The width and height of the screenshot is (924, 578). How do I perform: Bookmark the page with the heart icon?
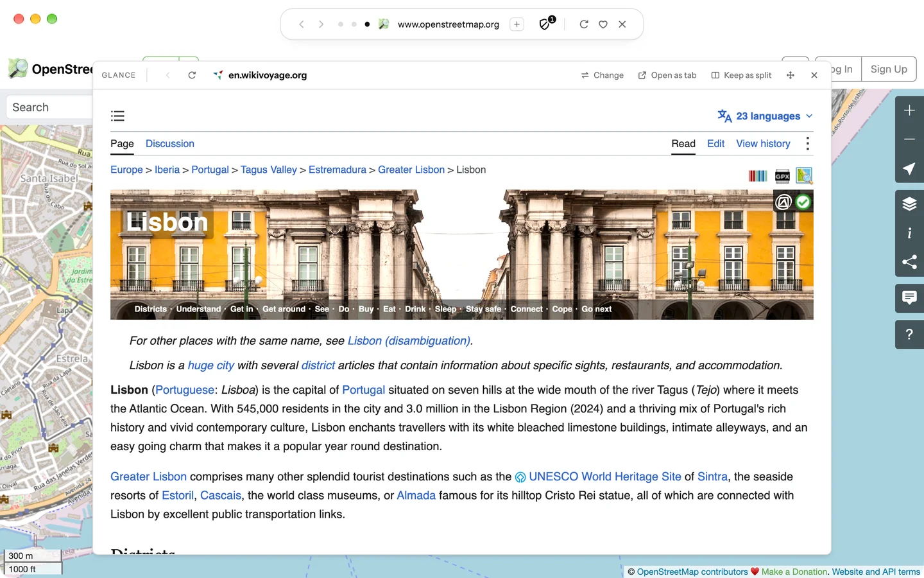tap(603, 24)
